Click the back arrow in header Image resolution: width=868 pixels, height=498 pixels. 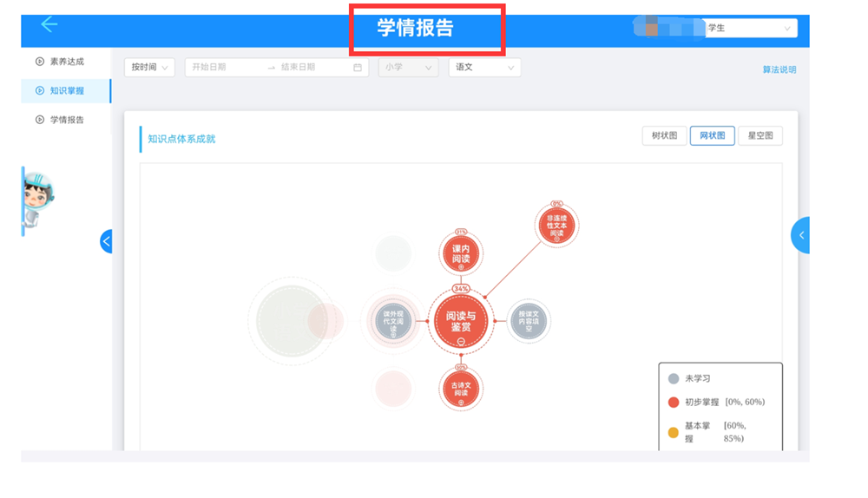tap(49, 24)
